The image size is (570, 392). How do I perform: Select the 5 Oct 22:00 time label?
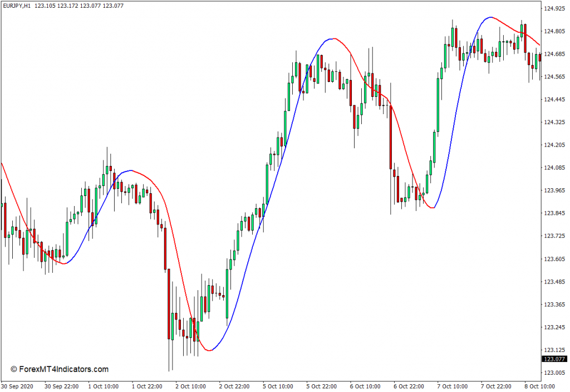321,386
